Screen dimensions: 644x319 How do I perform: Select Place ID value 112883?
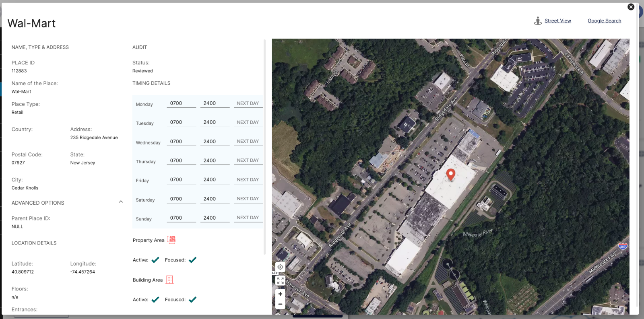[x=19, y=71]
